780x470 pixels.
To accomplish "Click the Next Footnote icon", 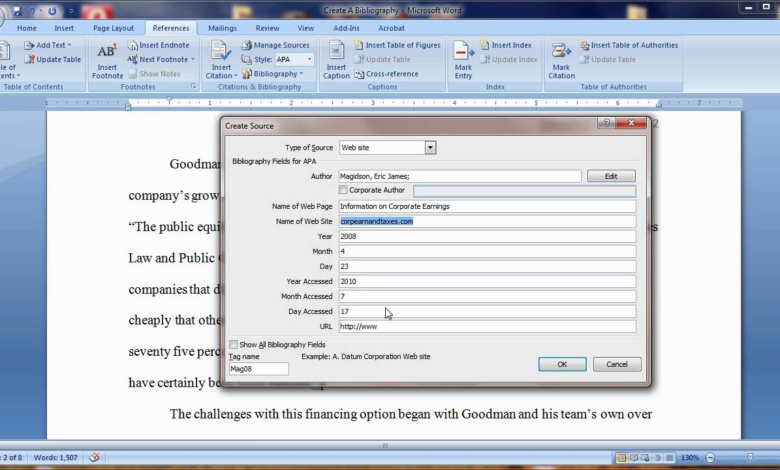I will point(132,59).
